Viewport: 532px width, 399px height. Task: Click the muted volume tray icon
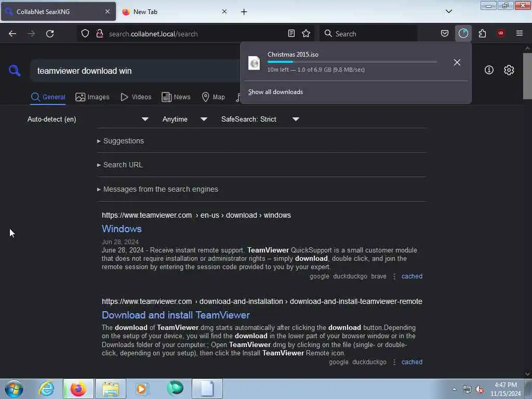[x=480, y=390]
